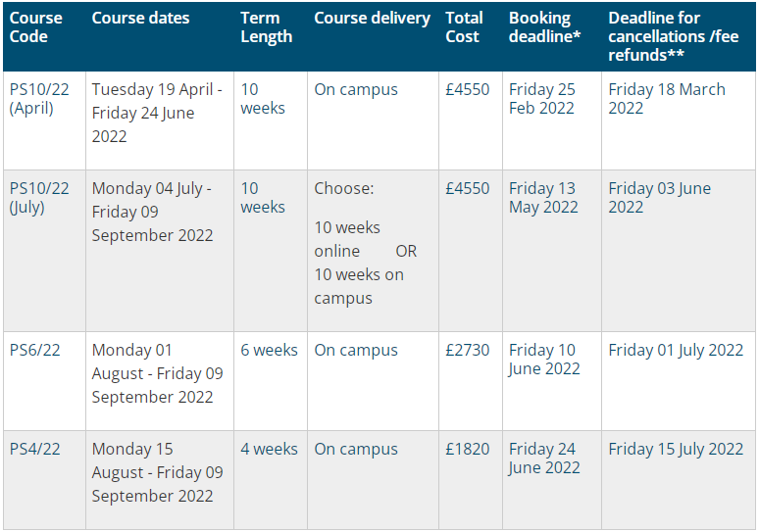Click the Booking deadline column header
Image resolution: width=759 pixels, height=532 pixels.
539,27
